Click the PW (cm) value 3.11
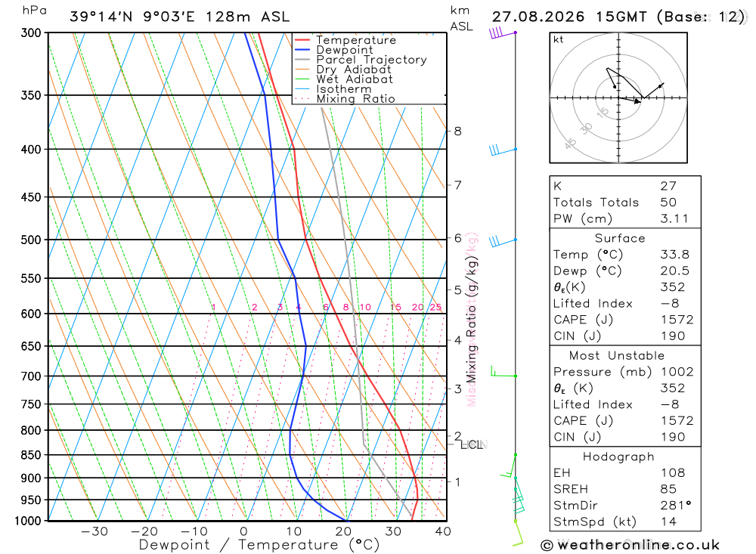756x554 pixels. (674, 219)
